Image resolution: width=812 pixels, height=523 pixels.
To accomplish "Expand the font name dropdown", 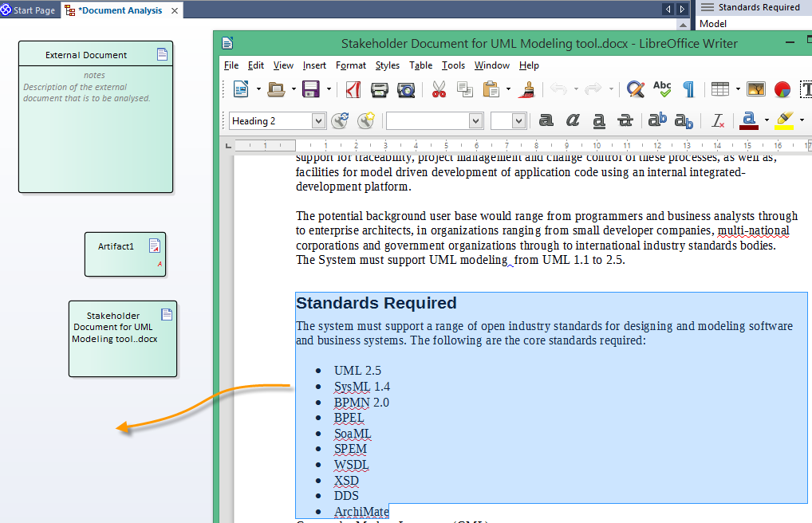I will click(x=475, y=121).
